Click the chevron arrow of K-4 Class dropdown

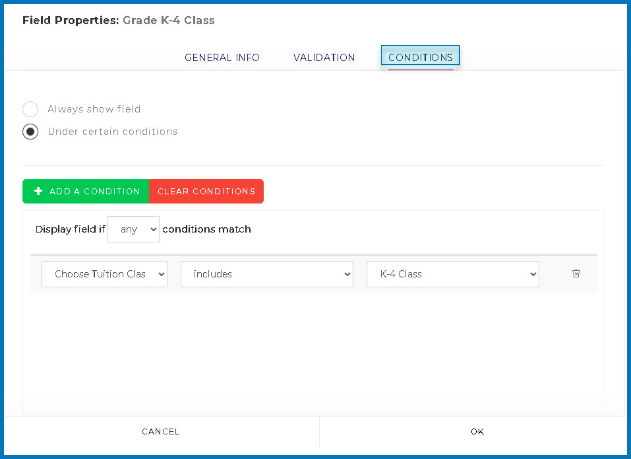[x=529, y=274]
